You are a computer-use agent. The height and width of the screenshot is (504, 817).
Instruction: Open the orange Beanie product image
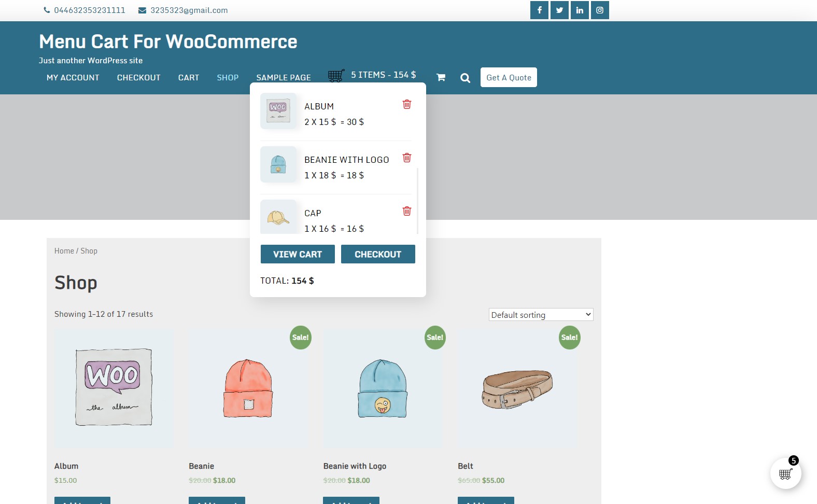pos(248,388)
